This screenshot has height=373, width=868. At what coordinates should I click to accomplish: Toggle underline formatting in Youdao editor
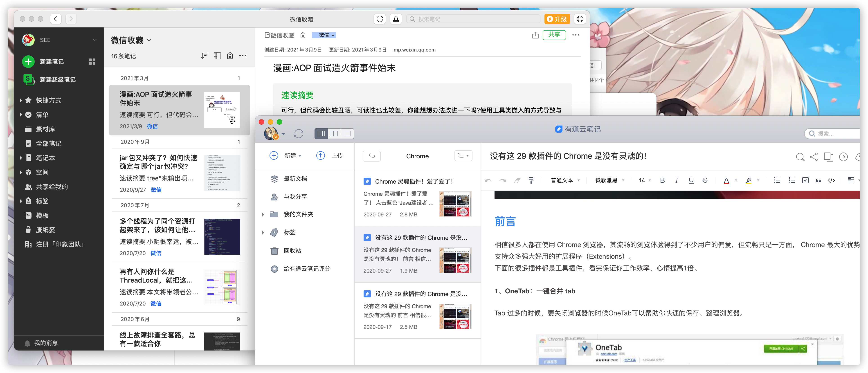point(691,180)
